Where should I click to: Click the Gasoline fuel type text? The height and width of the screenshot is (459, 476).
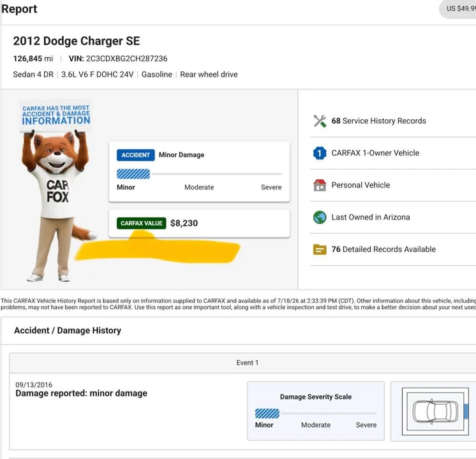coord(156,75)
